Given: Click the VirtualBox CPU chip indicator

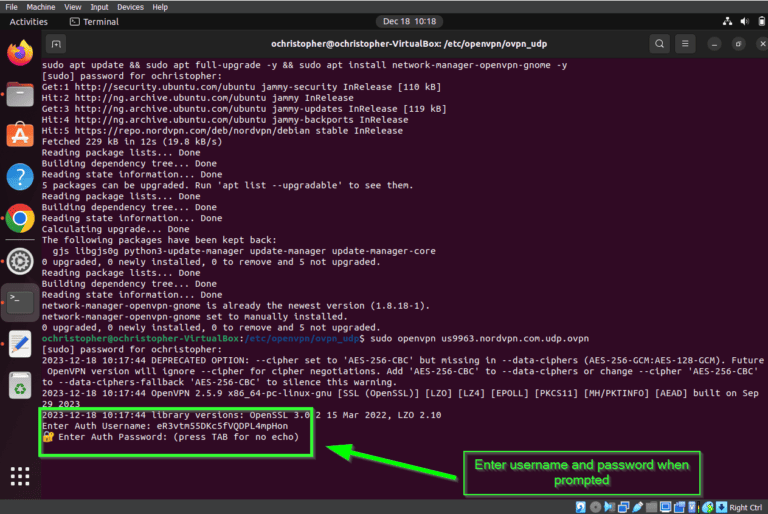Looking at the screenshot, I should (x=692, y=507).
